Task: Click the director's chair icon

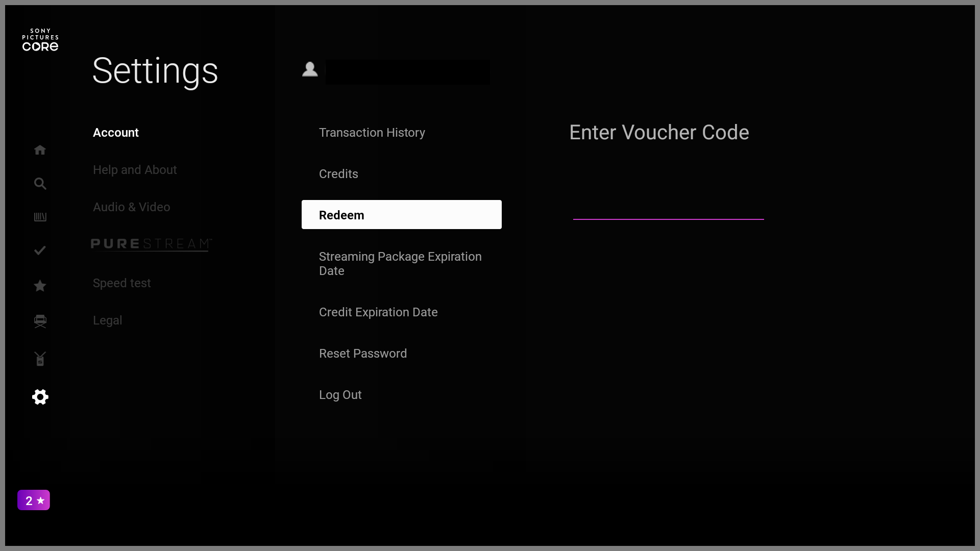Action: pyautogui.click(x=40, y=321)
